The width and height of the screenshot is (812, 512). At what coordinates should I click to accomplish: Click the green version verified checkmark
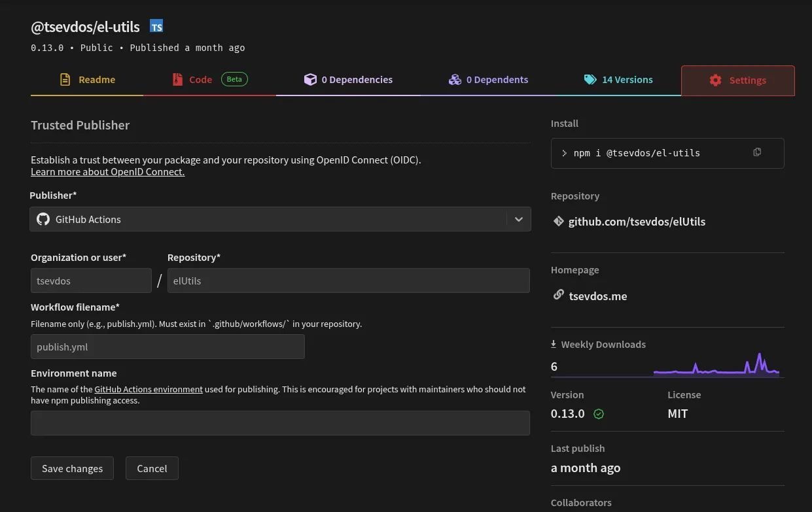pyautogui.click(x=598, y=414)
